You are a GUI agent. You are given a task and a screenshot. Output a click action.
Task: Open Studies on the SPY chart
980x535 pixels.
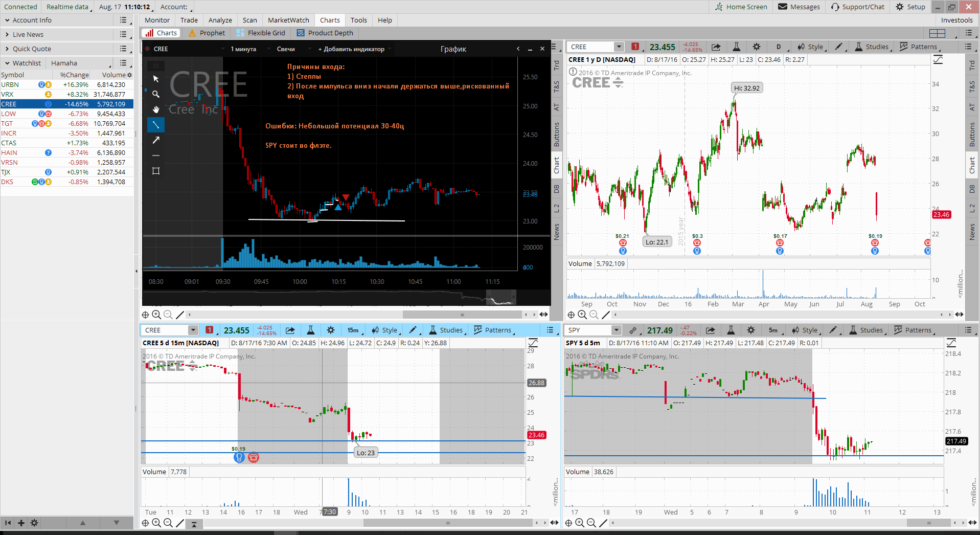[x=868, y=330]
